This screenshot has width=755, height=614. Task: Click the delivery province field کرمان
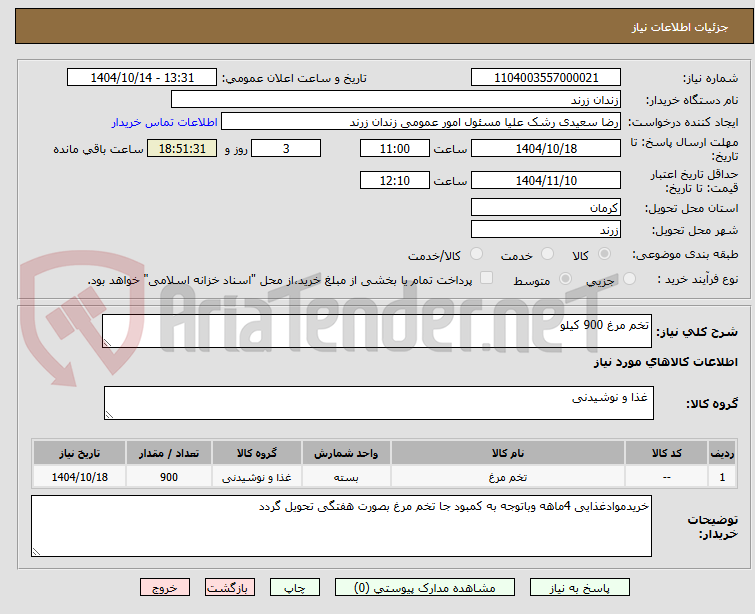pyautogui.click(x=546, y=208)
